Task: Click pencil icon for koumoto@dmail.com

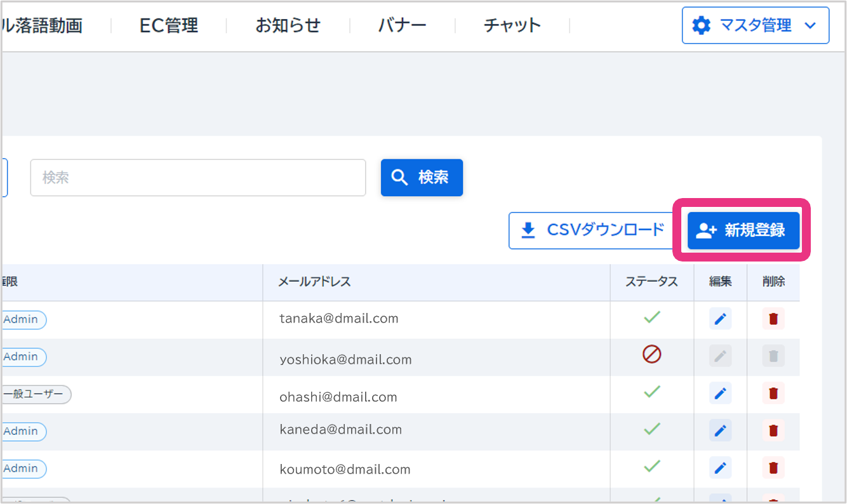Action: tap(720, 468)
